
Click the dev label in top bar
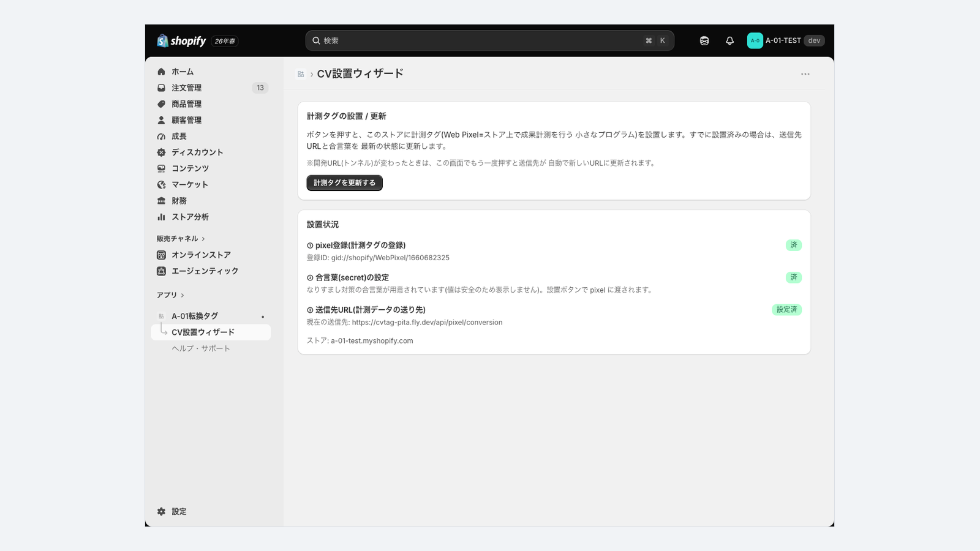pyautogui.click(x=814, y=40)
